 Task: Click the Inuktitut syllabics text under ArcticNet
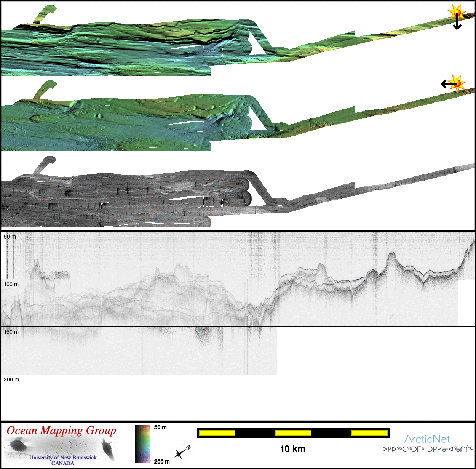tap(427, 449)
